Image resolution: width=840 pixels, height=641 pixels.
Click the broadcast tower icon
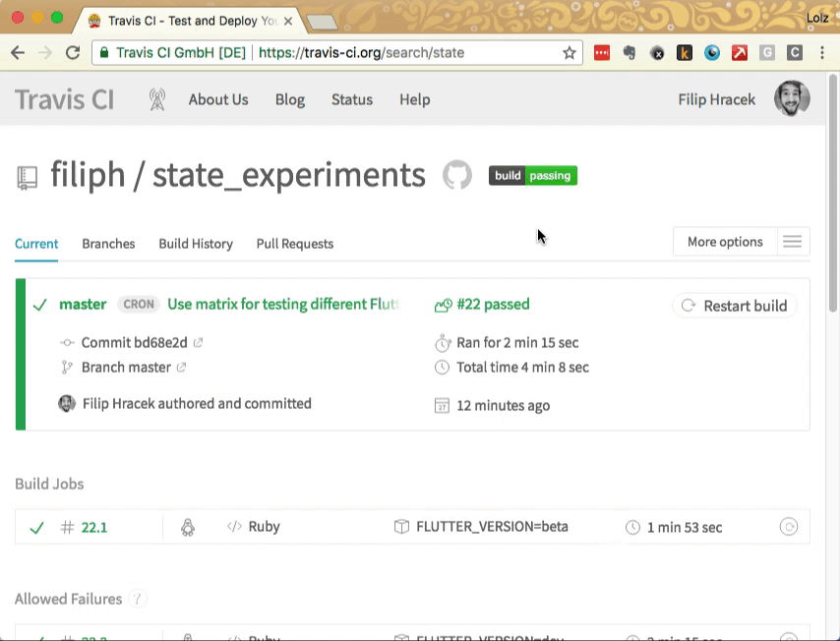157,99
